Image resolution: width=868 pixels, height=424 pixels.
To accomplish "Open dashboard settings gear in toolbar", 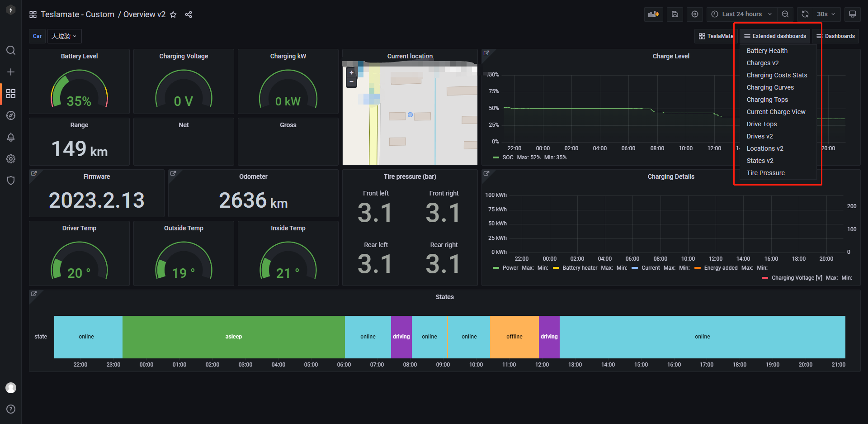I will 695,14.
